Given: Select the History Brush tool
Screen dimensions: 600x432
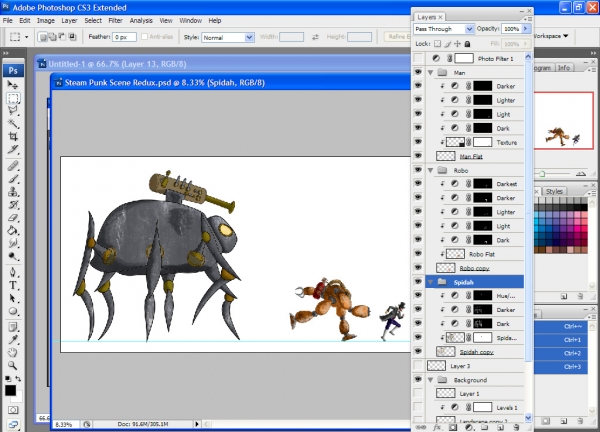Looking at the screenshot, I should [x=13, y=204].
